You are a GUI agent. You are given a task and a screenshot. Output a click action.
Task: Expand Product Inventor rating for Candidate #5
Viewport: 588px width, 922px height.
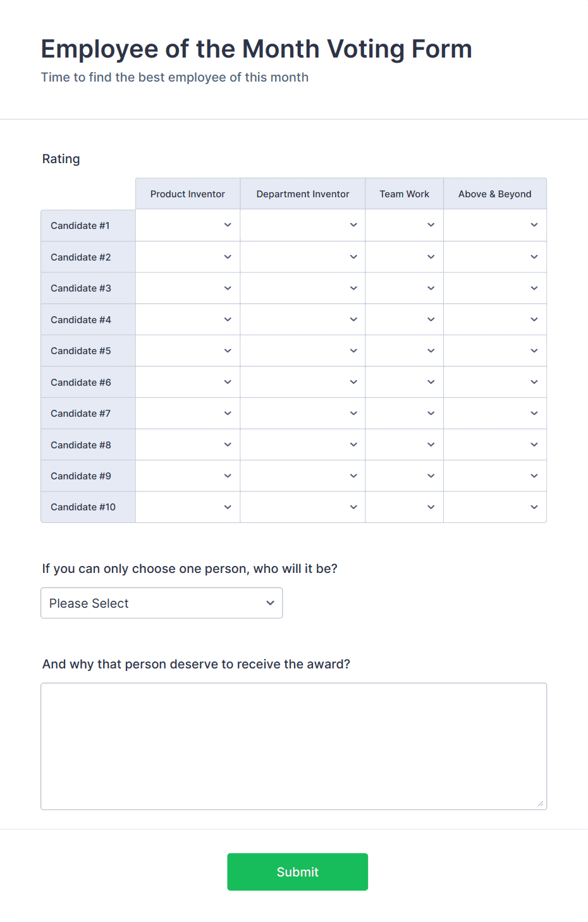click(187, 350)
